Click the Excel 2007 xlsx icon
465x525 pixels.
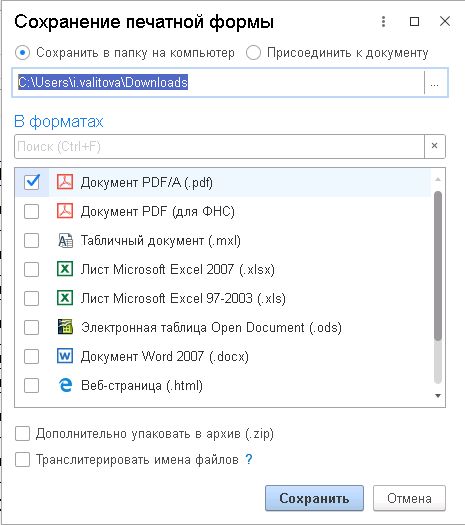point(65,269)
